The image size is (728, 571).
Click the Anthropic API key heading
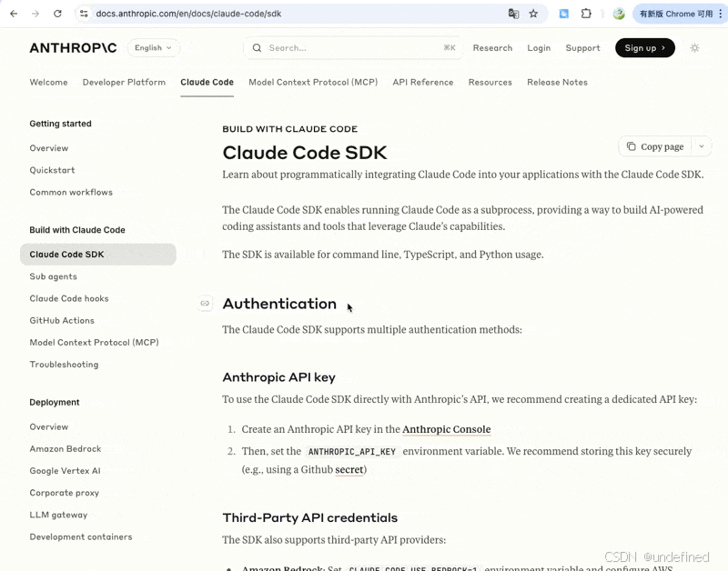[x=279, y=377]
